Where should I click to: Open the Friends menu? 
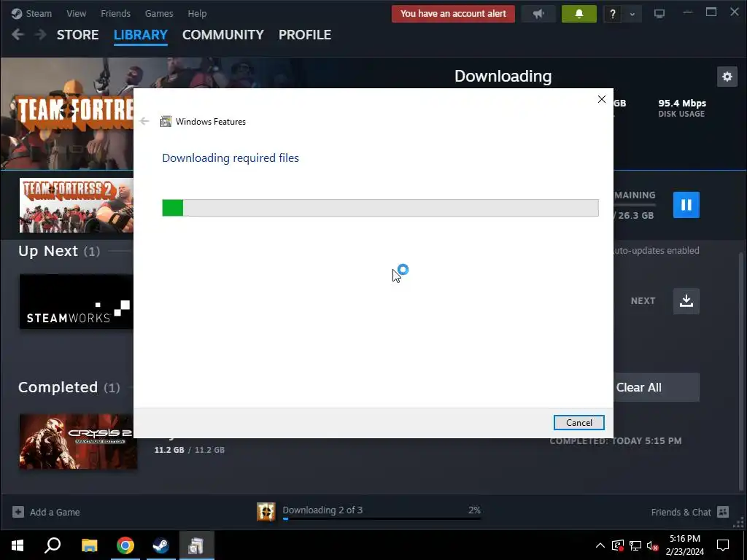coord(115,13)
